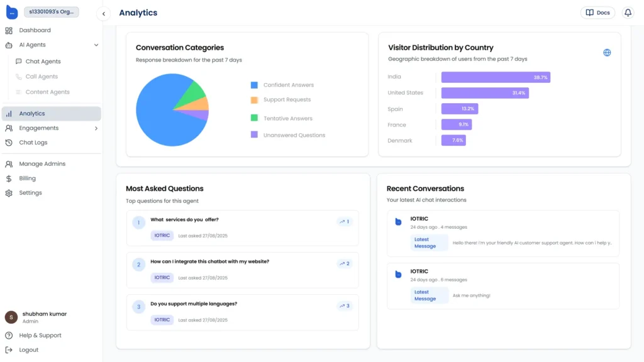
Task: Click the trend arrow beside 'What services do you offer?'
Action: click(343, 221)
